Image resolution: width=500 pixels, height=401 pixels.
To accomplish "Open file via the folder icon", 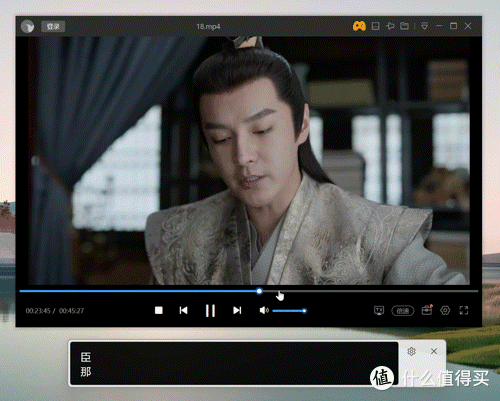I will click(x=405, y=26).
